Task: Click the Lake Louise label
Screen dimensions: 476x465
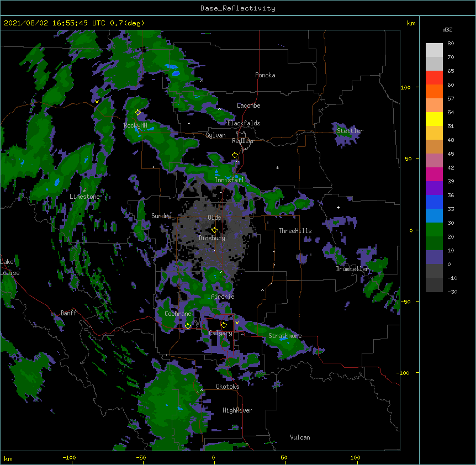Action: coord(10,267)
